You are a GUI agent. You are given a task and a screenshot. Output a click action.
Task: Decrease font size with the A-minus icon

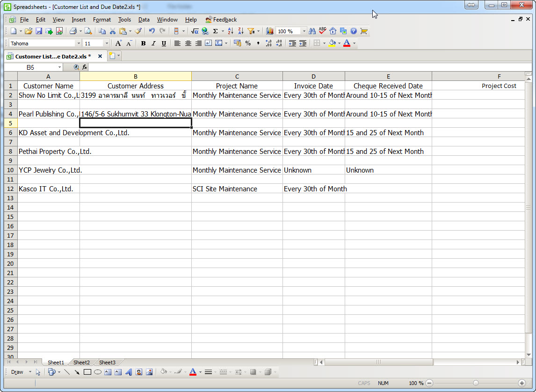click(129, 43)
